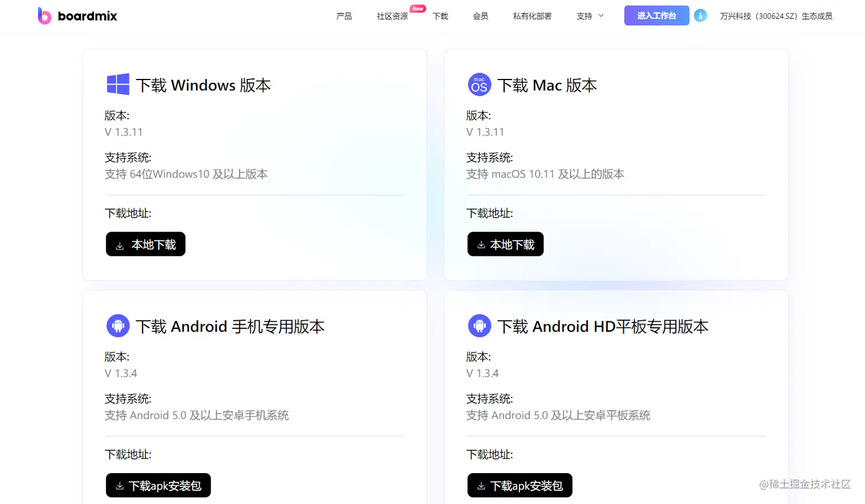Open the blue language switcher icon
Screen dimensions: 865x504
click(701, 15)
